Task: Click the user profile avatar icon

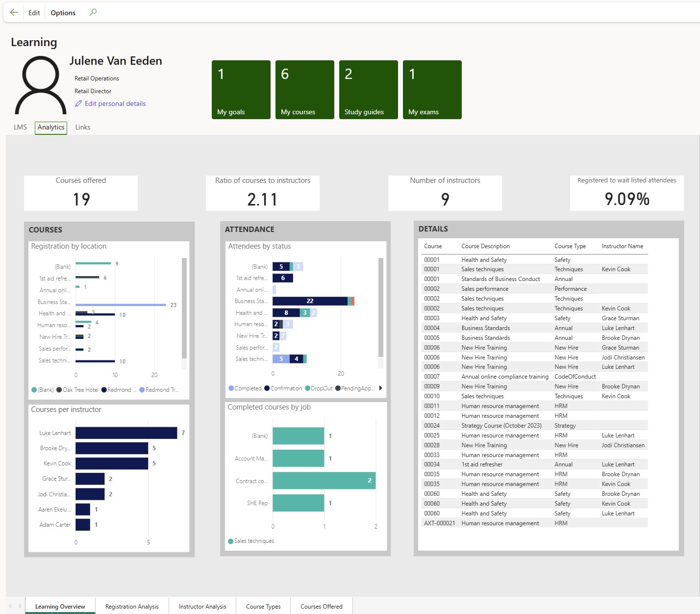Action: click(x=41, y=85)
